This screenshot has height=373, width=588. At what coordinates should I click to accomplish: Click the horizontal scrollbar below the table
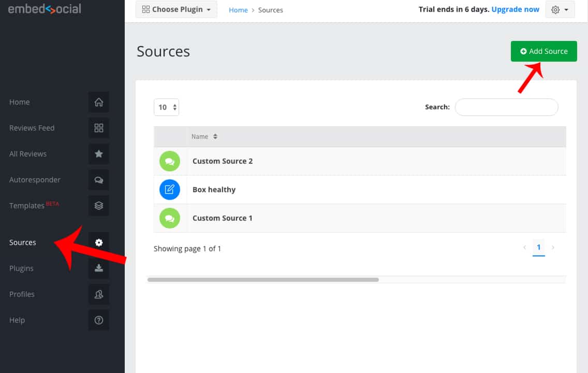(263, 280)
